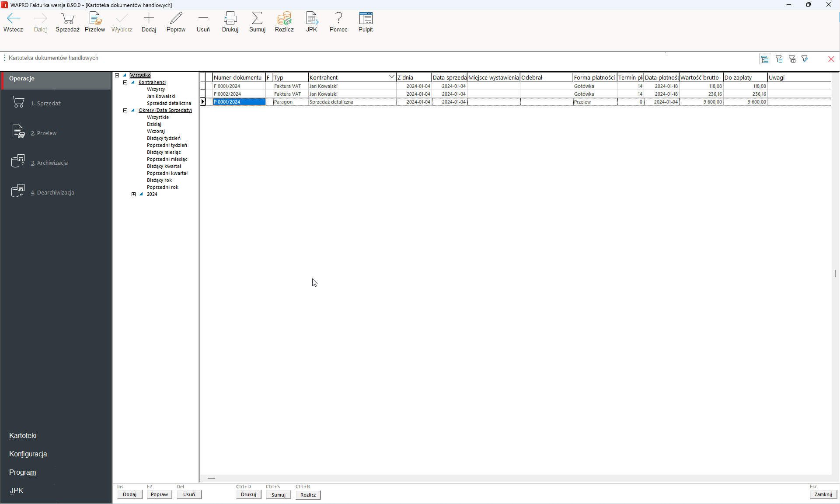Screen dimensions: 840x504
Task: Expand the 2024 year node
Action: tap(133, 194)
